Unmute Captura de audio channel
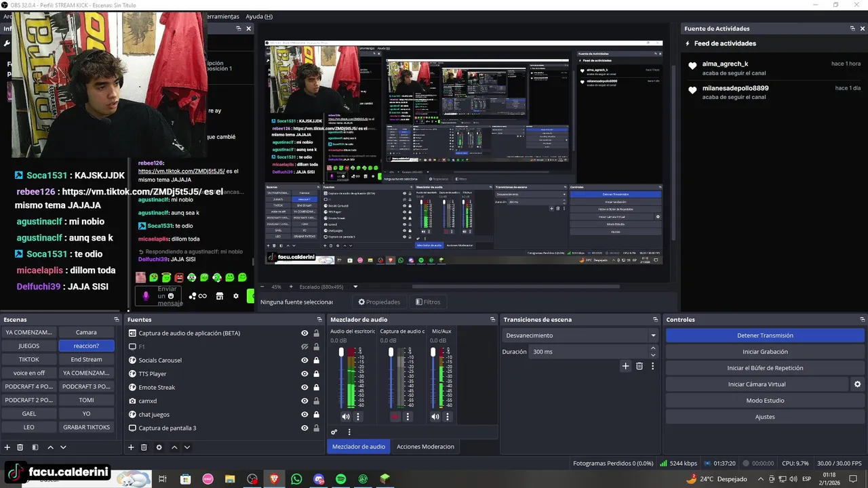This screenshot has height=488, width=868. [395, 417]
